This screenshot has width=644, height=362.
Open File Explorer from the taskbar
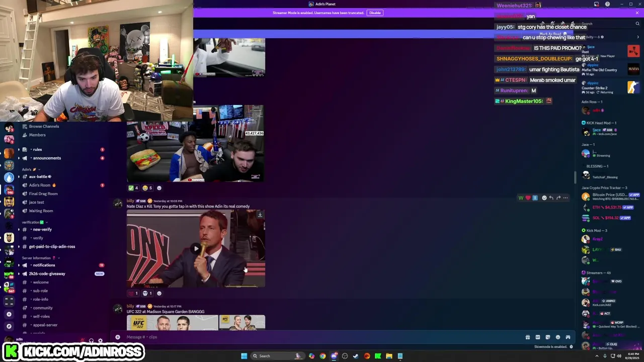[x=389, y=356]
